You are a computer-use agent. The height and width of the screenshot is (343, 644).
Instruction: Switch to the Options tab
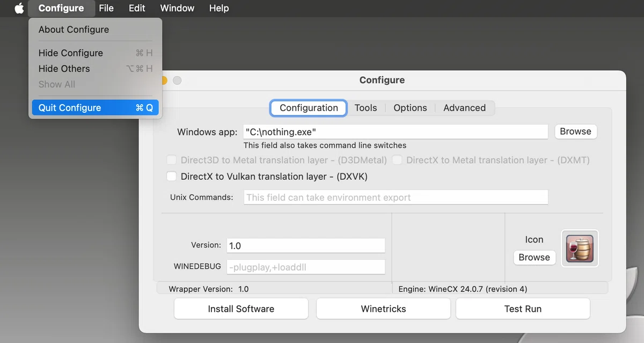click(410, 107)
